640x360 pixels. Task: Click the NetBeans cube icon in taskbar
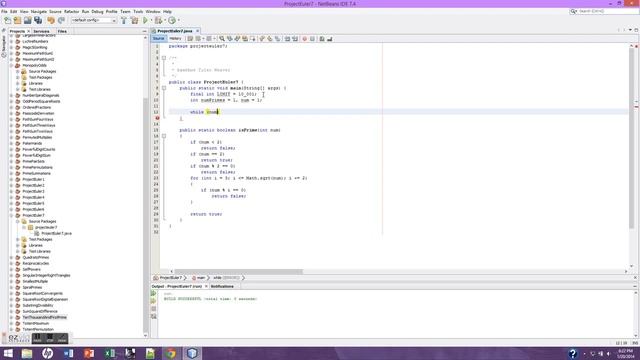(192, 353)
